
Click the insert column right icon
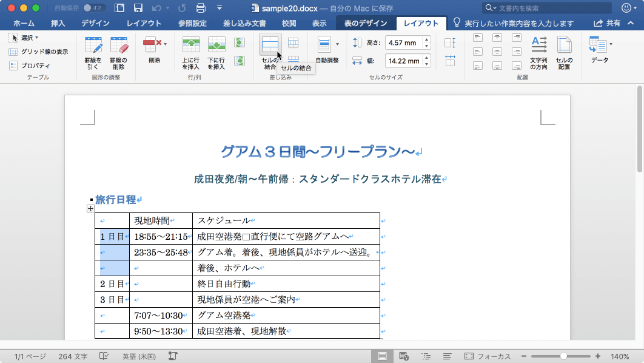point(240,61)
